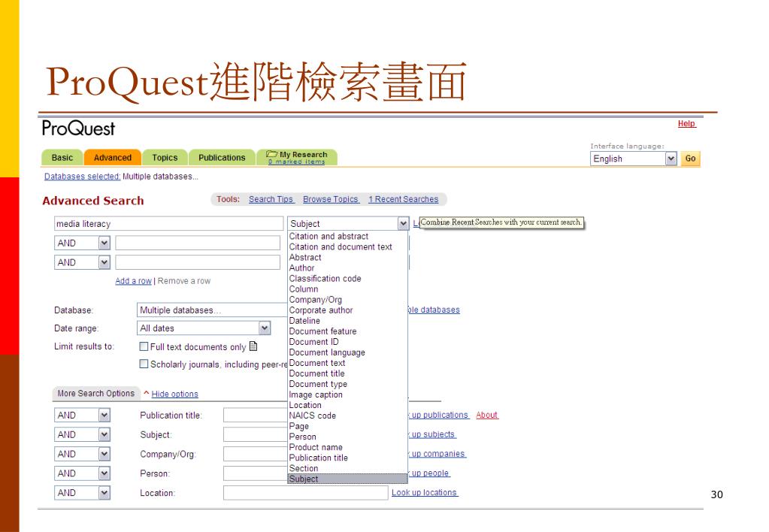Select Document language option

point(347,352)
